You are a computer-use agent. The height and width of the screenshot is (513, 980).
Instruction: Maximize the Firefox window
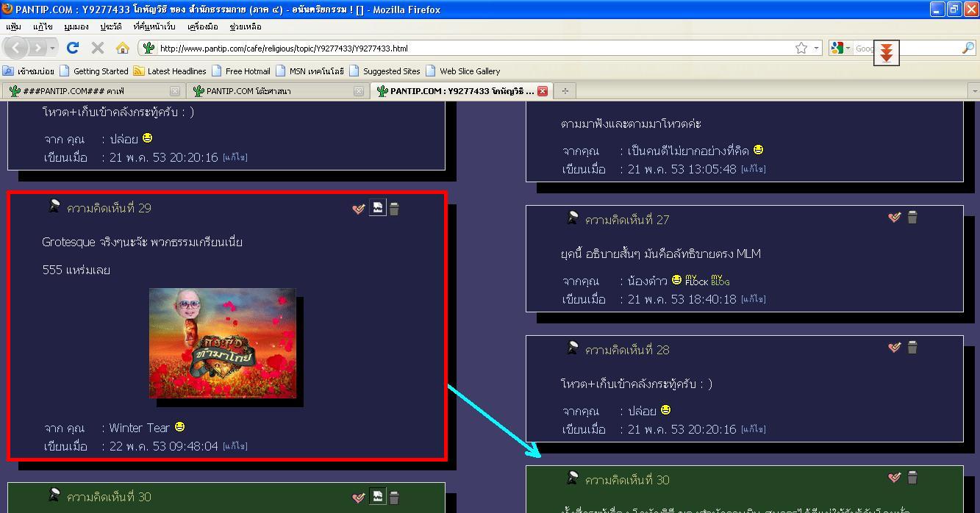tap(954, 9)
